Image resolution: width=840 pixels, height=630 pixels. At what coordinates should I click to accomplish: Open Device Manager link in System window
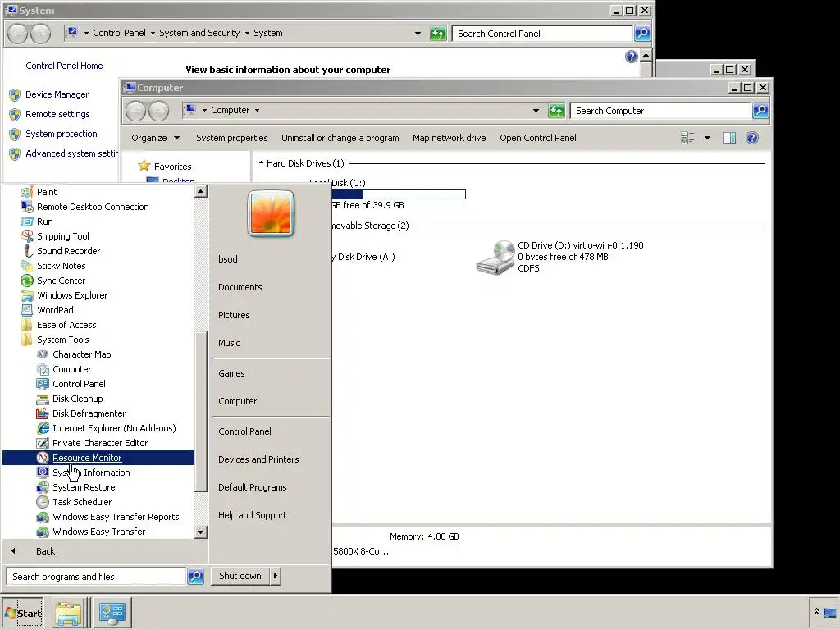tap(57, 94)
